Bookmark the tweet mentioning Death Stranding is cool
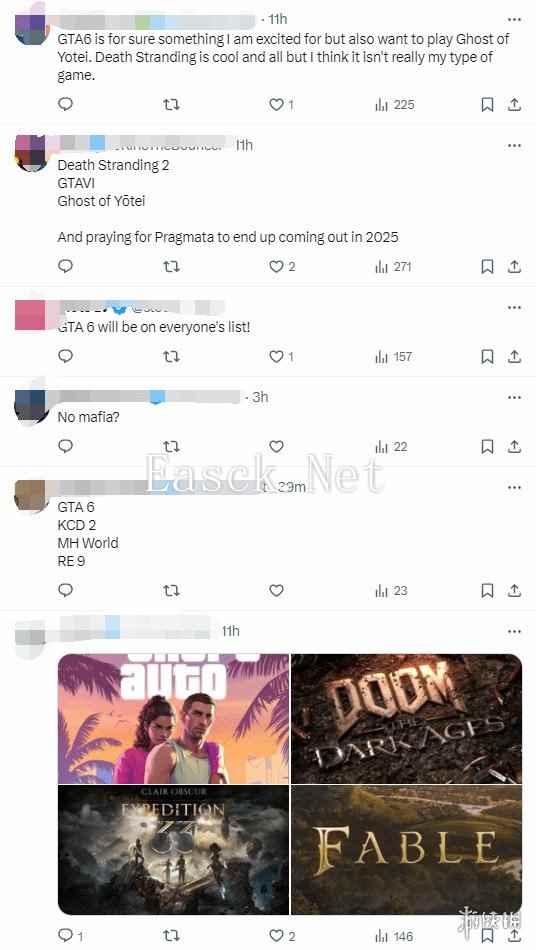 [487, 105]
